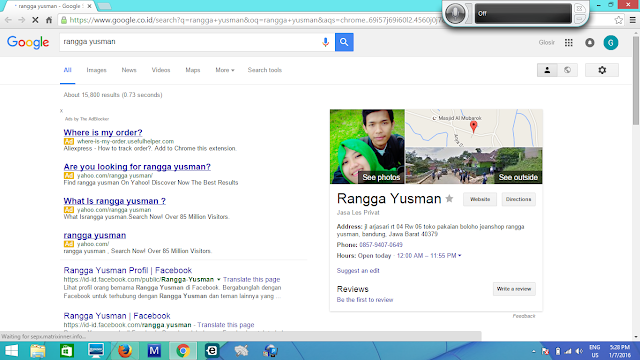Show hidden system tray icons
Image resolution: width=640 pixels, height=360 pixels.
click(533, 351)
